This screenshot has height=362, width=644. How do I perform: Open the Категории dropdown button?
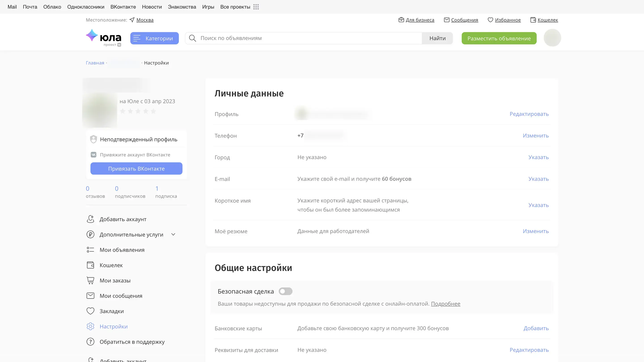154,38
